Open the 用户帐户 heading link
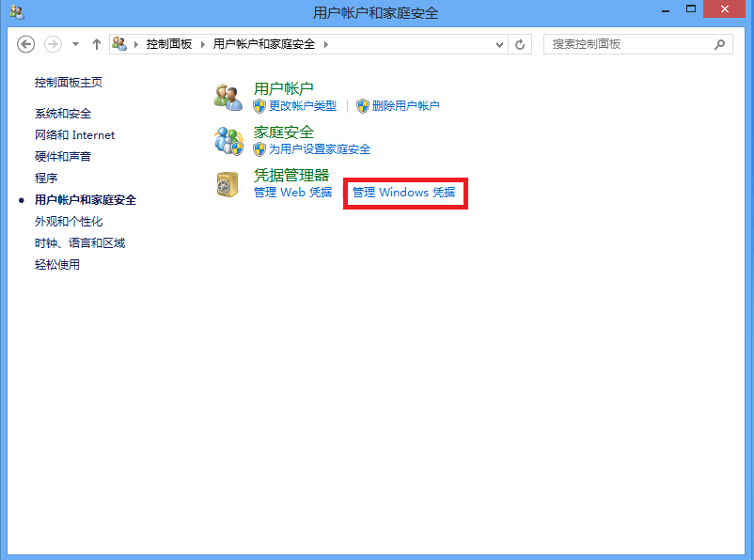The height and width of the screenshot is (560, 754). point(284,88)
